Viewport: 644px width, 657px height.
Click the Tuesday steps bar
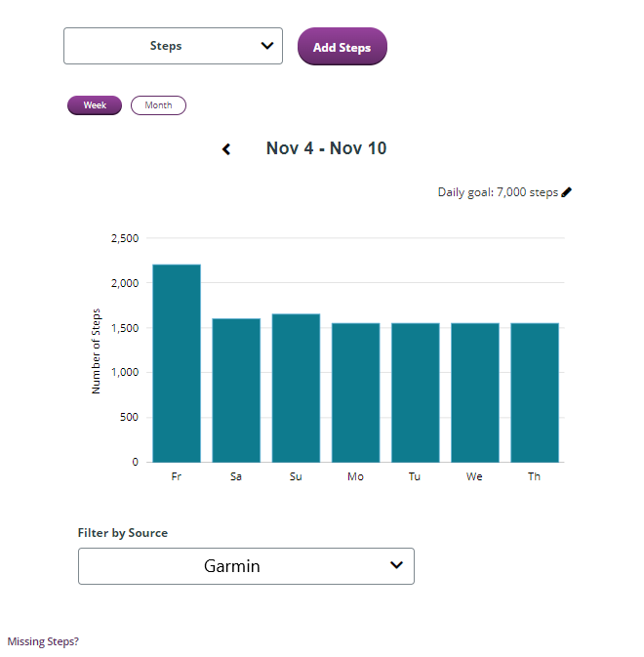point(416,392)
